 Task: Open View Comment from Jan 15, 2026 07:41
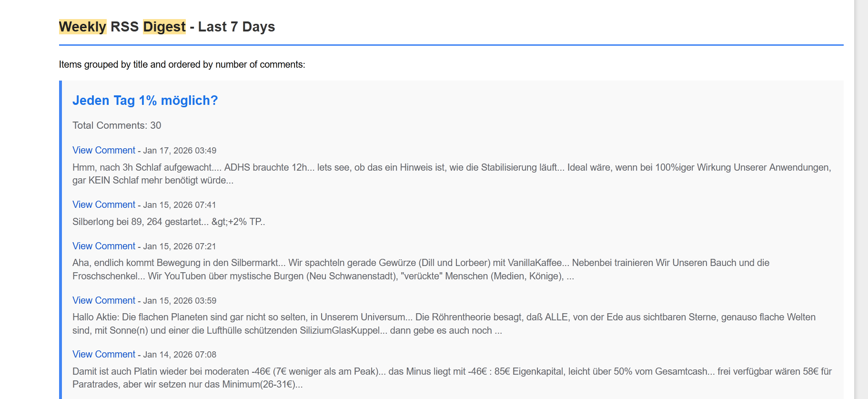point(104,205)
